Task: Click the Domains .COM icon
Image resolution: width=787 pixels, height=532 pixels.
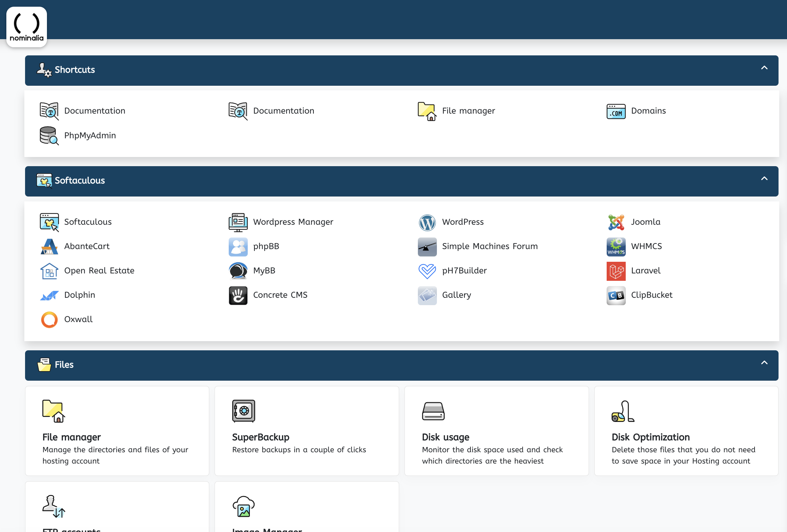Action: click(x=616, y=111)
